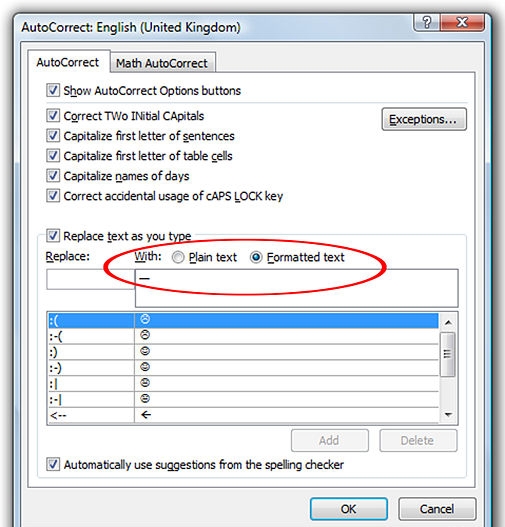The image size is (505, 527).
Task: Open the Exceptions dialog
Action: coord(424,119)
